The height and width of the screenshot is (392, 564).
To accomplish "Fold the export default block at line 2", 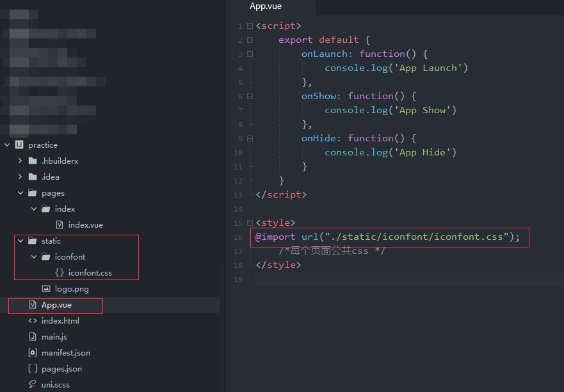I will (250, 40).
